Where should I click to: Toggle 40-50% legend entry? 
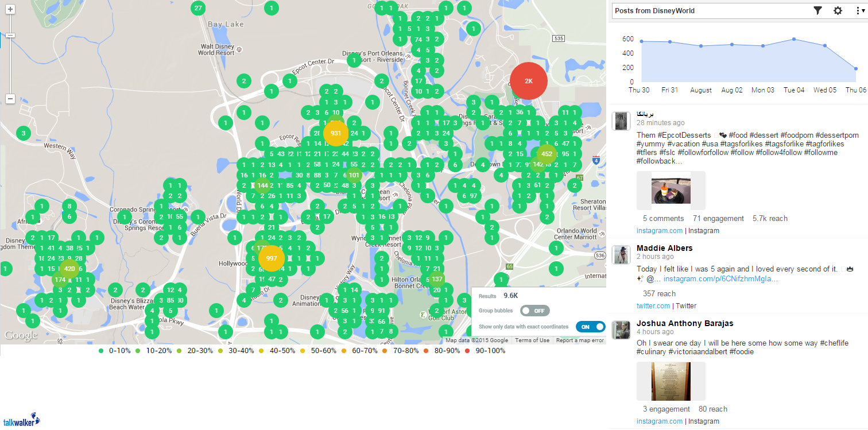(277, 350)
